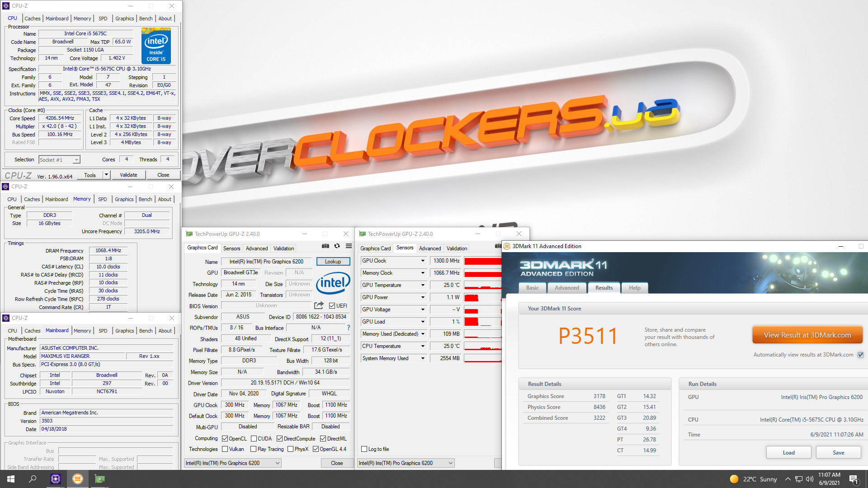The image size is (868, 488).
Task: Toggle automatically view results checkbox
Action: (860, 355)
